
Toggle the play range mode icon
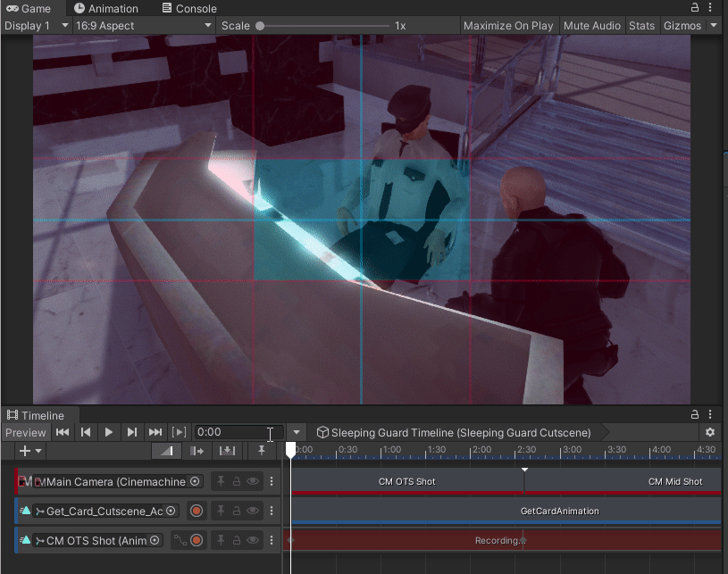pyautogui.click(x=179, y=432)
